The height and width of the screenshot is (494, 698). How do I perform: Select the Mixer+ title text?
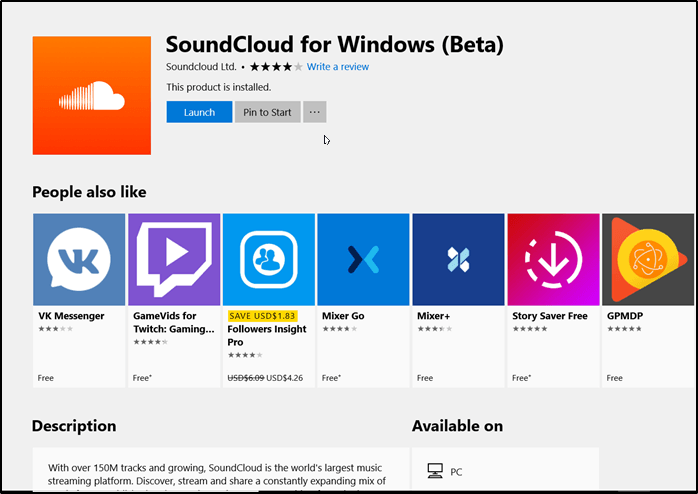coord(434,316)
